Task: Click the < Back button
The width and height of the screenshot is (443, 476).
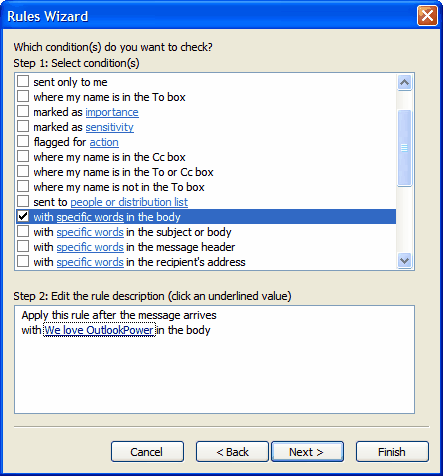Action: point(232,452)
